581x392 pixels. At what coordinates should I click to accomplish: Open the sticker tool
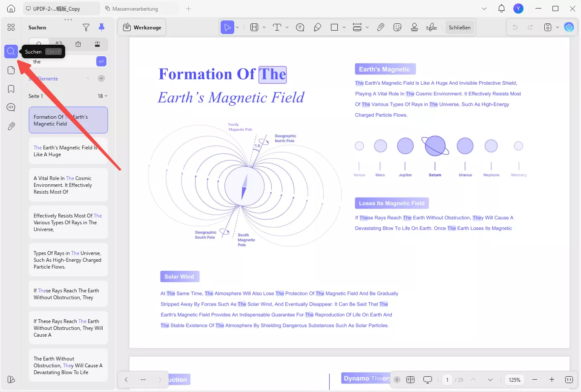coord(397,27)
